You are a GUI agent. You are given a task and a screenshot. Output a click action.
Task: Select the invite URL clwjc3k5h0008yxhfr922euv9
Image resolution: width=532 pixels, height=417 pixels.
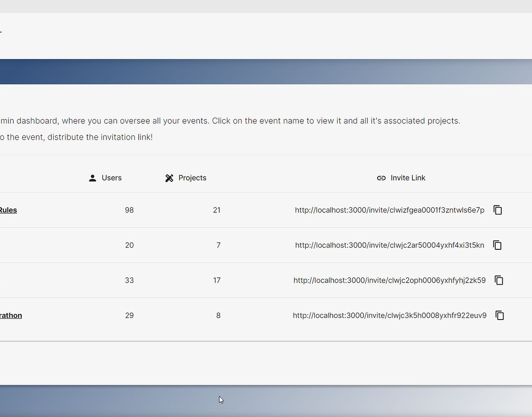[x=389, y=315]
